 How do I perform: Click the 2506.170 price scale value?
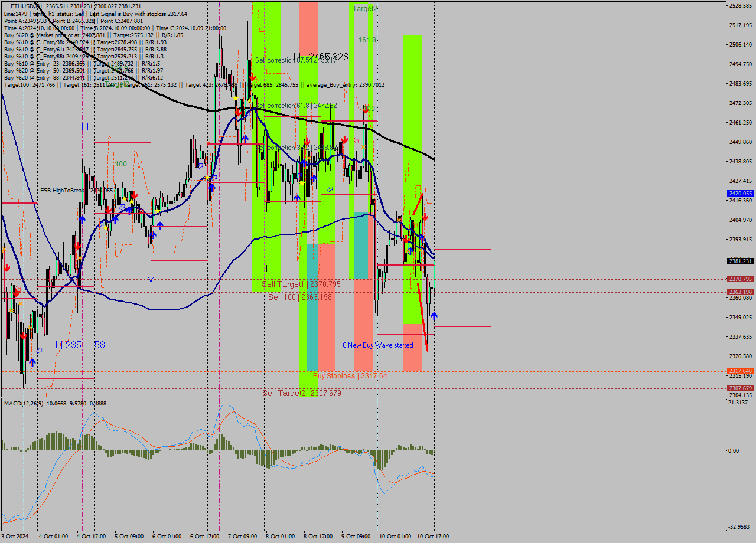point(741,45)
